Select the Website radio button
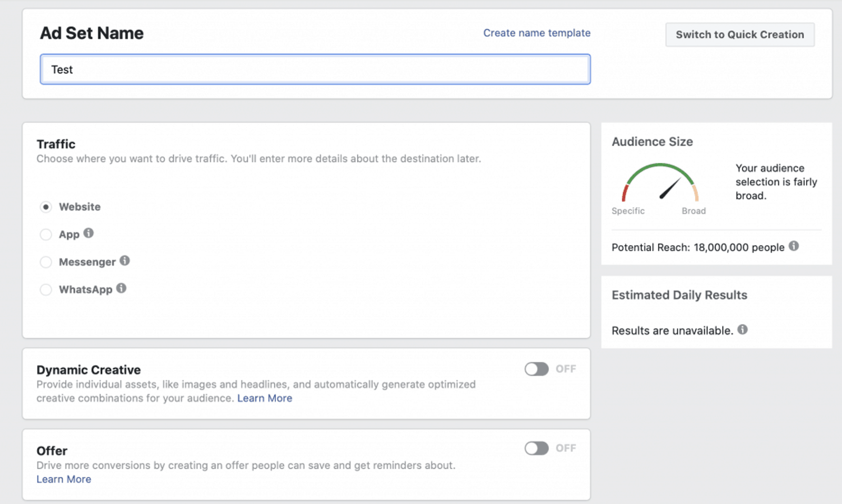This screenshot has height=504, width=842. click(x=46, y=207)
